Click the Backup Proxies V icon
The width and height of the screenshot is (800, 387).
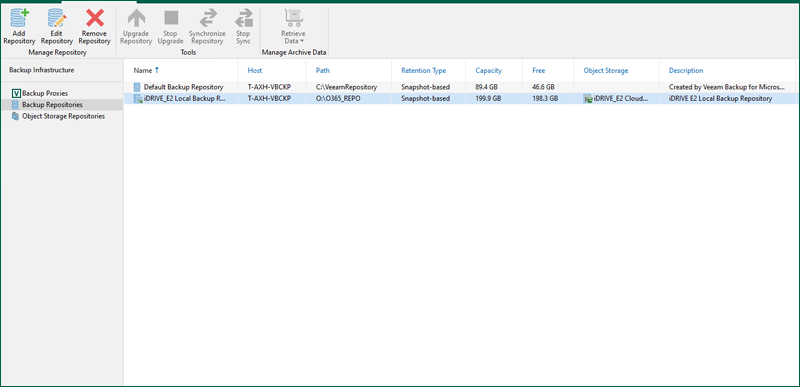[16, 93]
